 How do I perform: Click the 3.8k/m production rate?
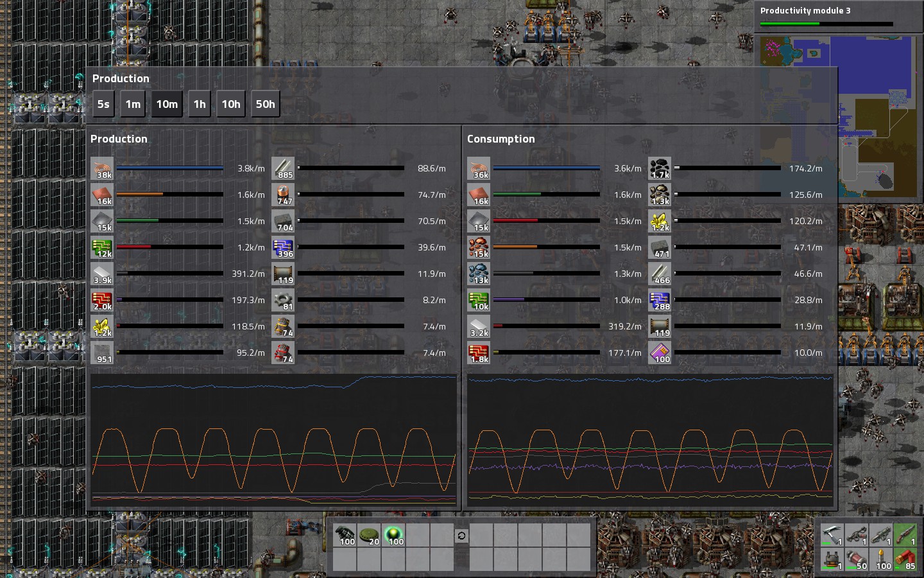[251, 168]
